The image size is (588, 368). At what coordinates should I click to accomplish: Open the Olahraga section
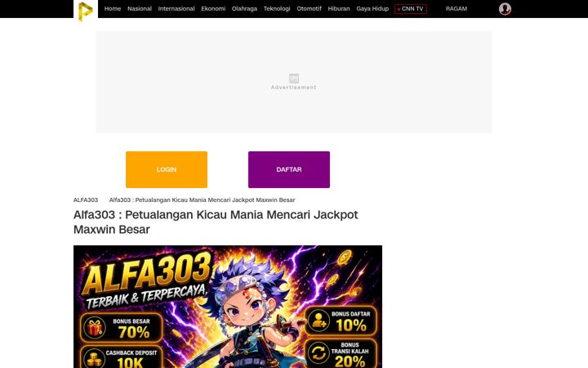point(244,9)
